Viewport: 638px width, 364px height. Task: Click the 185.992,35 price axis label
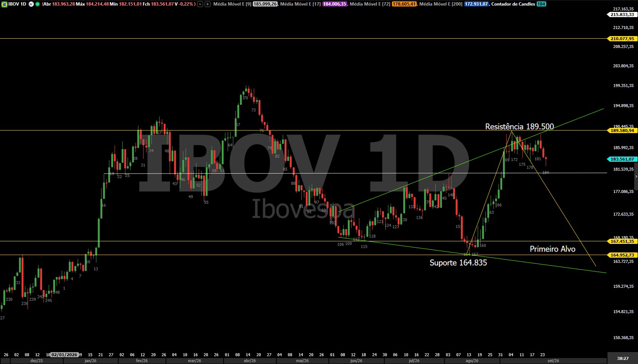pyautogui.click(x=623, y=148)
